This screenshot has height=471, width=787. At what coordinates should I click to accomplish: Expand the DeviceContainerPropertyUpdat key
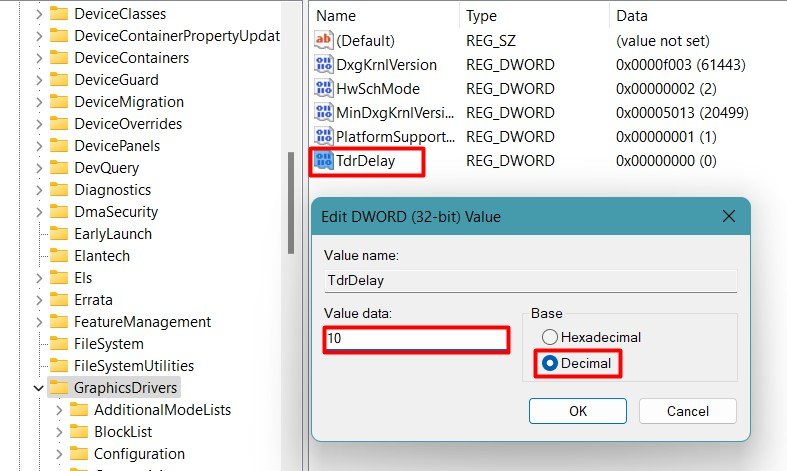click(39, 36)
